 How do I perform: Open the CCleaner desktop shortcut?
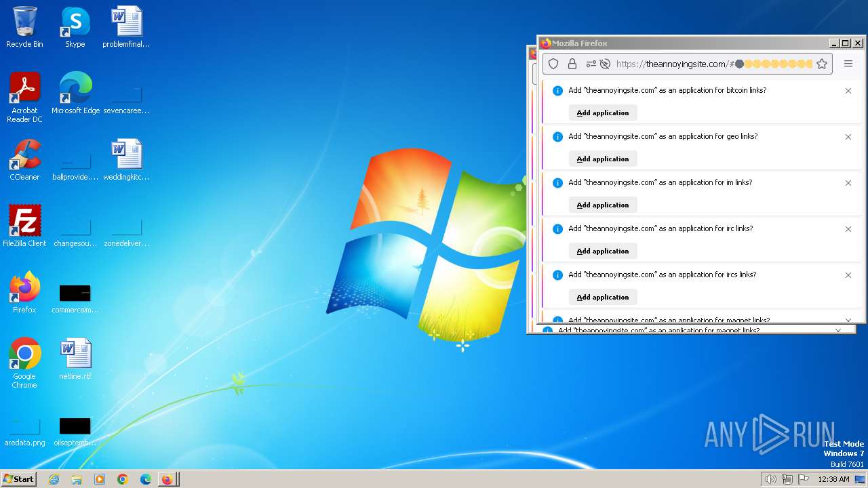pyautogui.click(x=24, y=160)
